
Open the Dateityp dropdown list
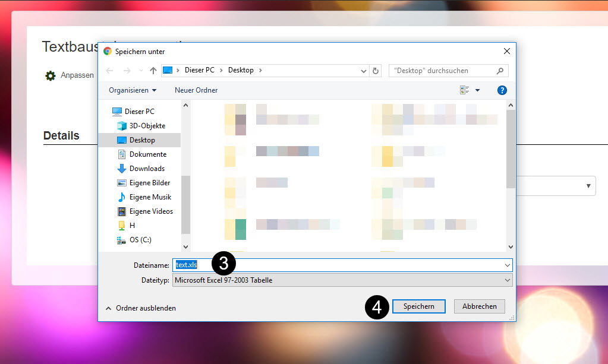(342, 280)
